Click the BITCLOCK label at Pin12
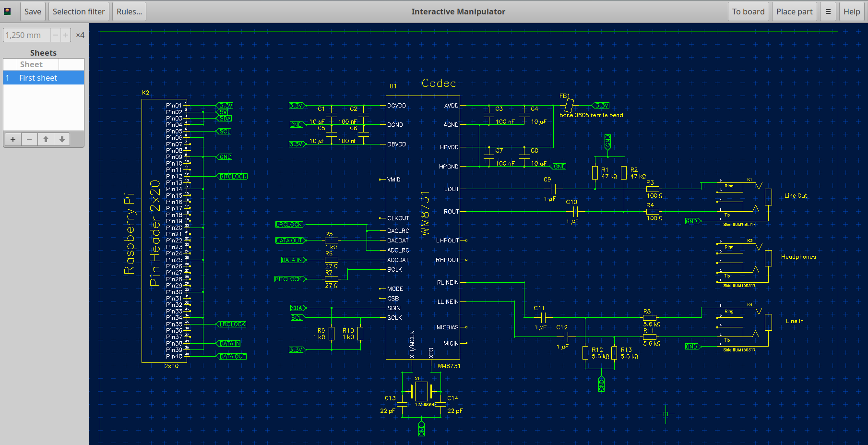Image resolution: width=868 pixels, height=445 pixels. point(232,176)
